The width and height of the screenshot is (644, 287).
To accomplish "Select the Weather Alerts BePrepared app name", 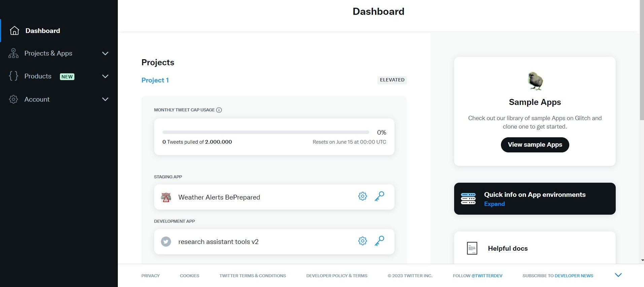I will tap(219, 197).
